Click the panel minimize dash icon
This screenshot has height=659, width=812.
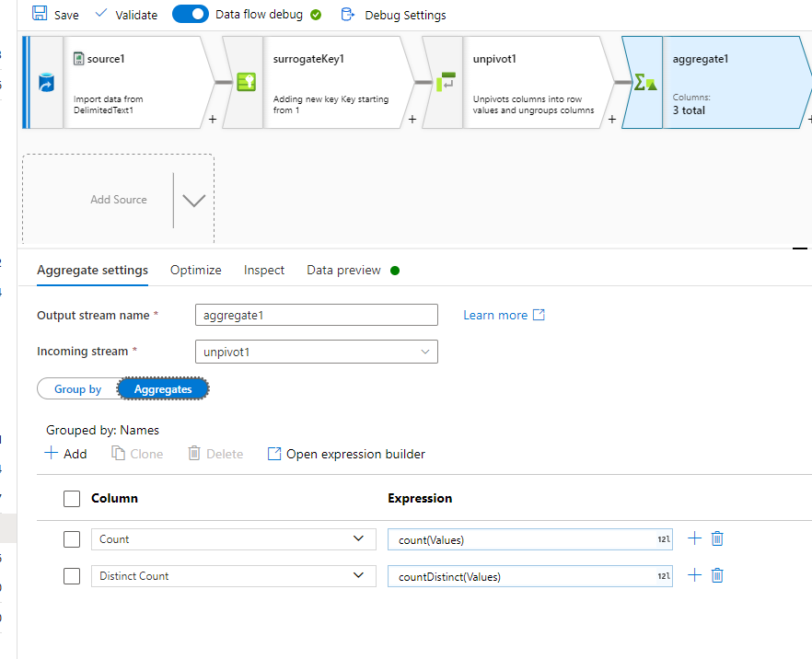(800, 249)
